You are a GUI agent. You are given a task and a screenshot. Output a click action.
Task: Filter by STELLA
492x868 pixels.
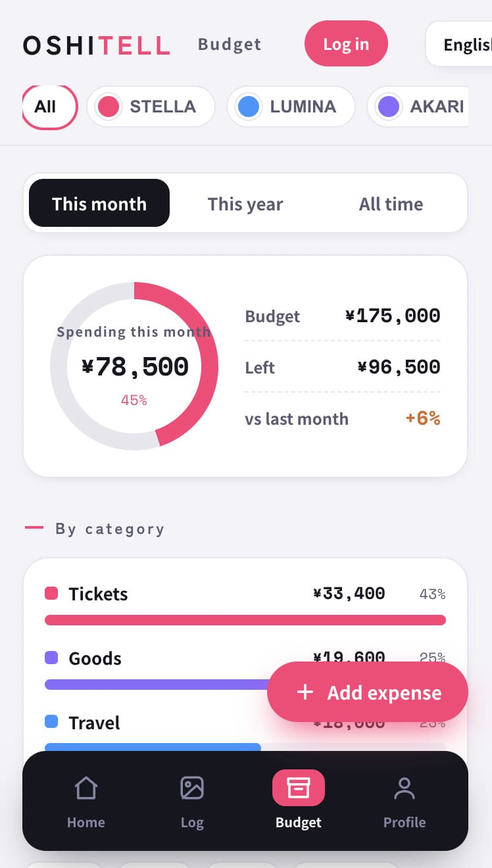pyautogui.click(x=151, y=107)
